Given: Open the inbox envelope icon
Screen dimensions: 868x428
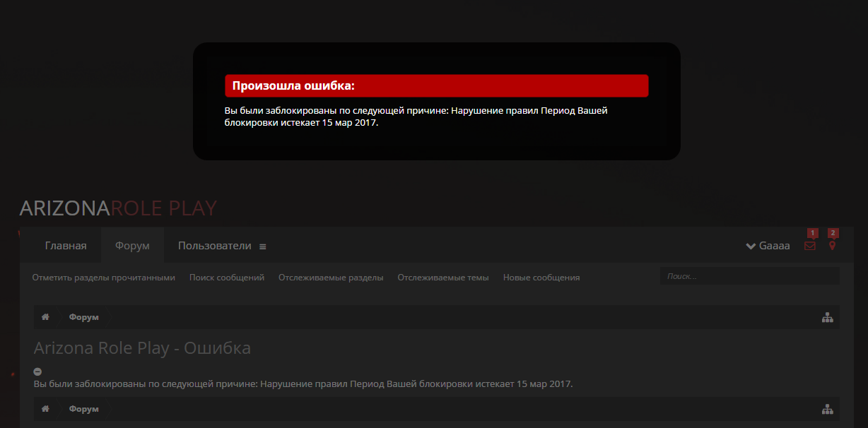Looking at the screenshot, I should coord(810,246).
